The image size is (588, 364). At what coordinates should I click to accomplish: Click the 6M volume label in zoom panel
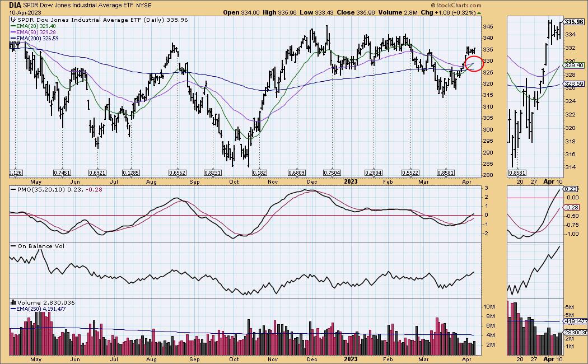click(569, 307)
